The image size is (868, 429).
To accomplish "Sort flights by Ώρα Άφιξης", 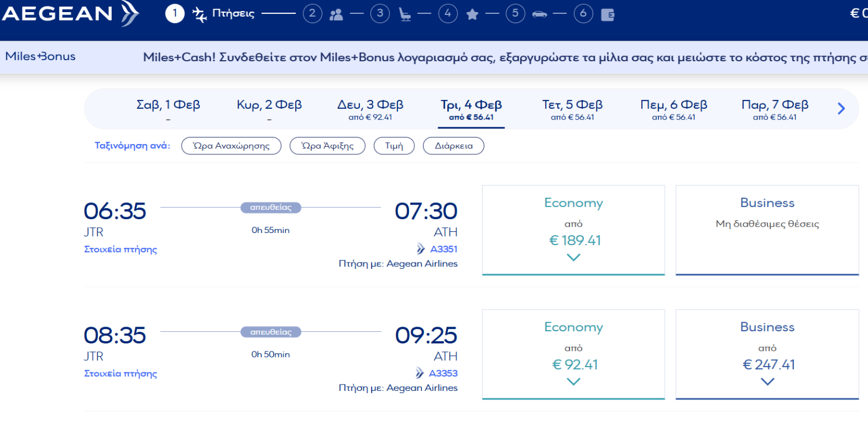I will [328, 146].
